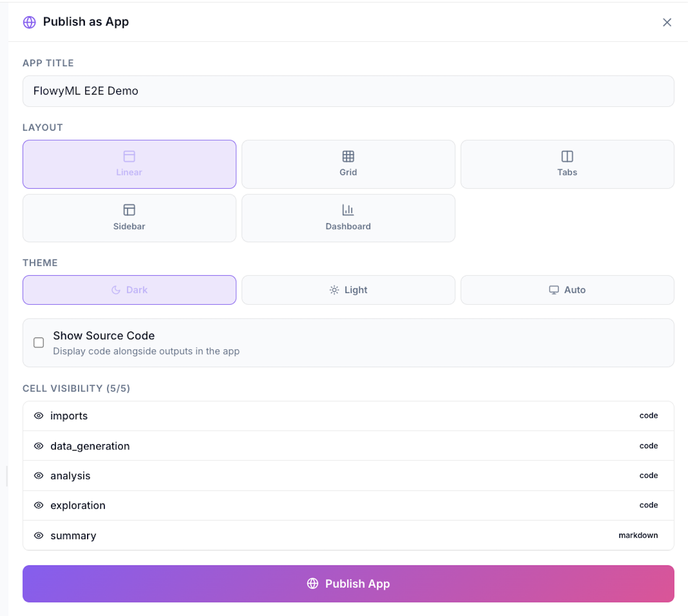Select the Dashboard layout icon

point(348,210)
